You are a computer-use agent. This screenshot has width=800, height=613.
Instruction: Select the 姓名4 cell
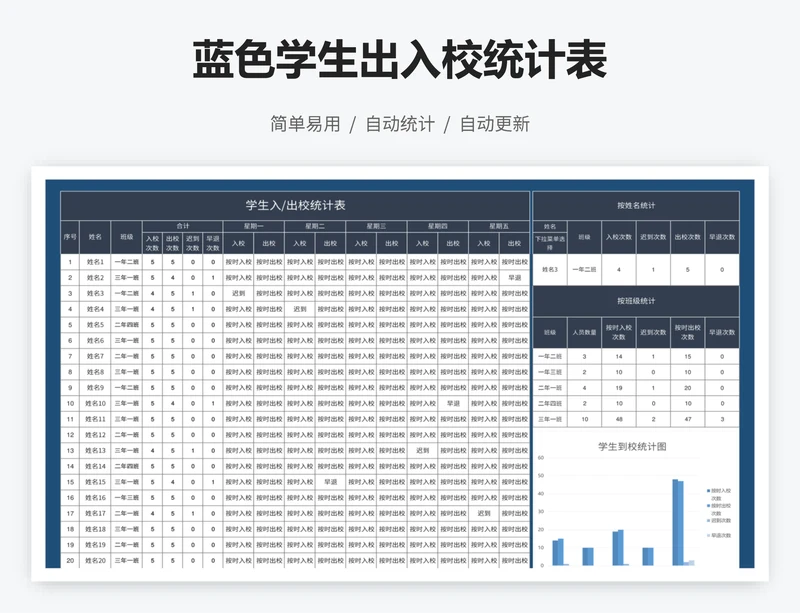(x=95, y=309)
